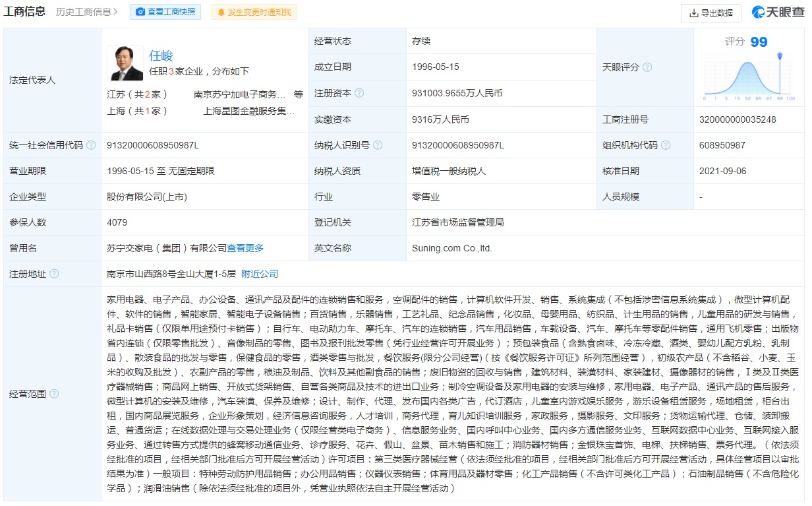Click 上海（共1家） region entry

point(138,111)
